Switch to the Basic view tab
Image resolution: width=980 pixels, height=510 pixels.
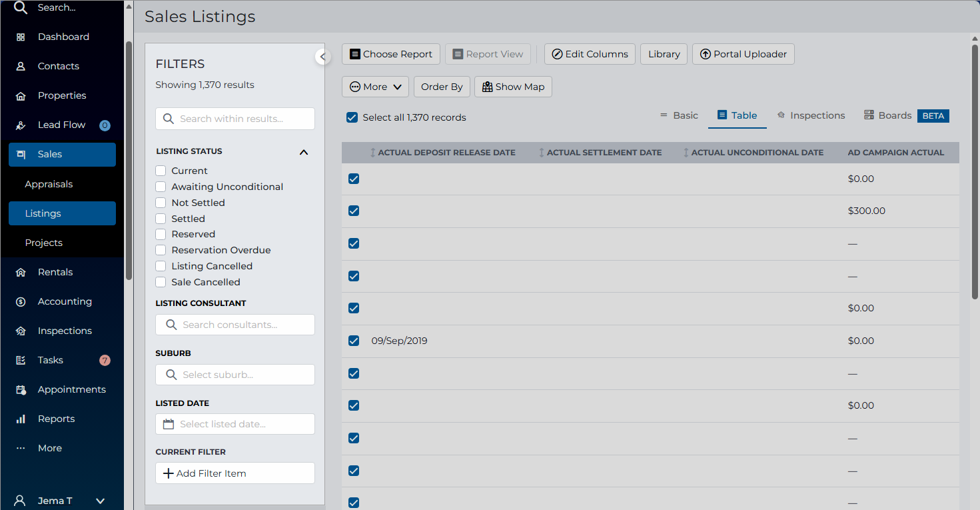pos(679,115)
